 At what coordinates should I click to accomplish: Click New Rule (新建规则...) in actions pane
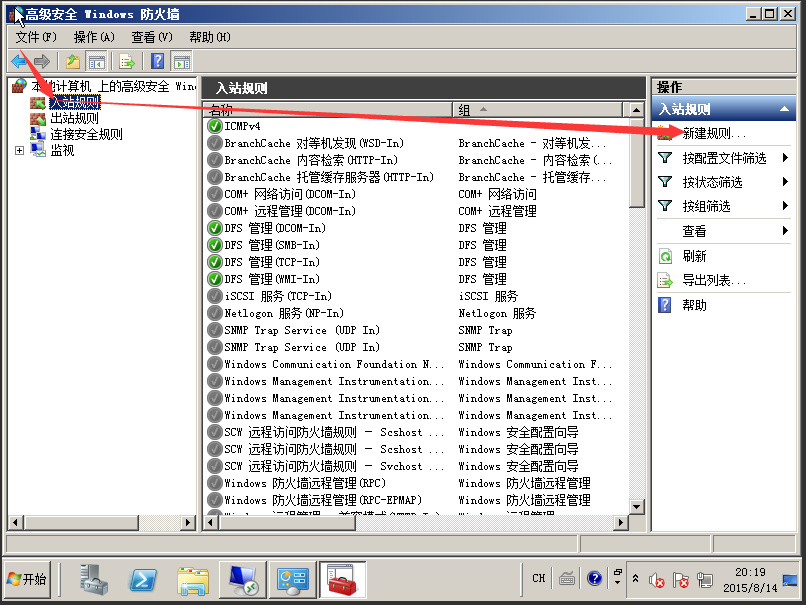pyautogui.click(x=713, y=134)
